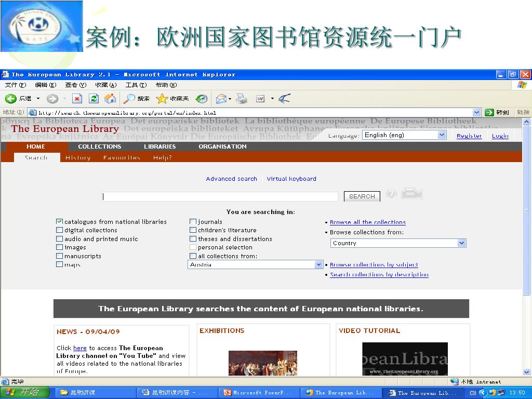The image size is (532, 399).
Task: Expand dropdown arrow after Word edit icon
Action: point(272,99)
